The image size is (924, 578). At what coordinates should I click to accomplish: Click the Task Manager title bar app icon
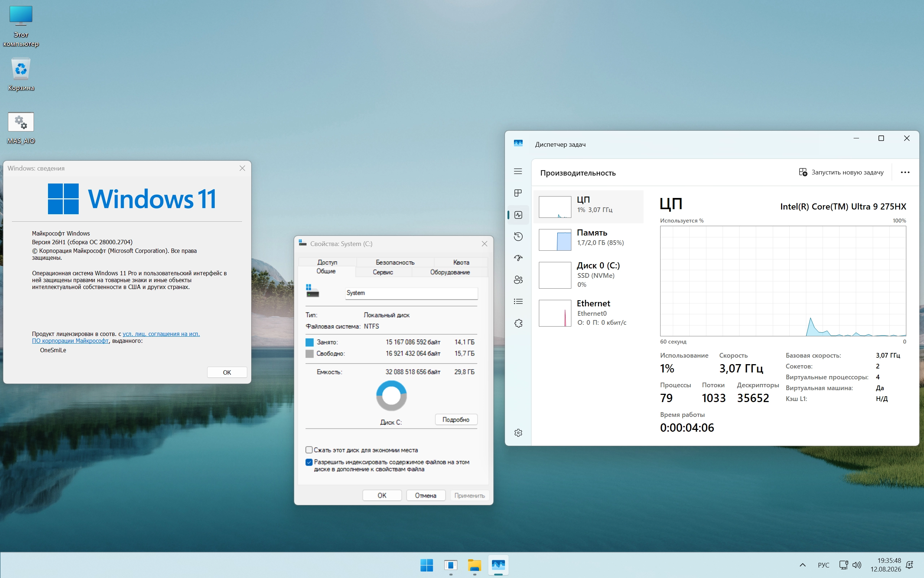[518, 143]
